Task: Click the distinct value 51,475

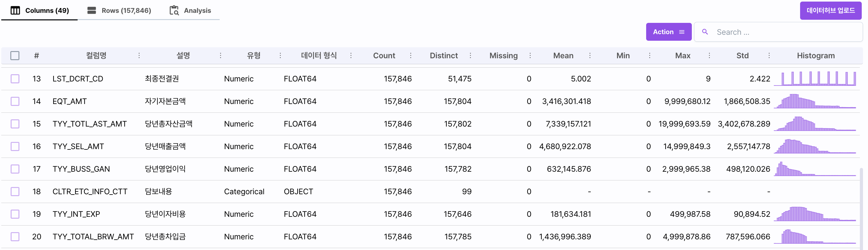Action: pos(460,79)
